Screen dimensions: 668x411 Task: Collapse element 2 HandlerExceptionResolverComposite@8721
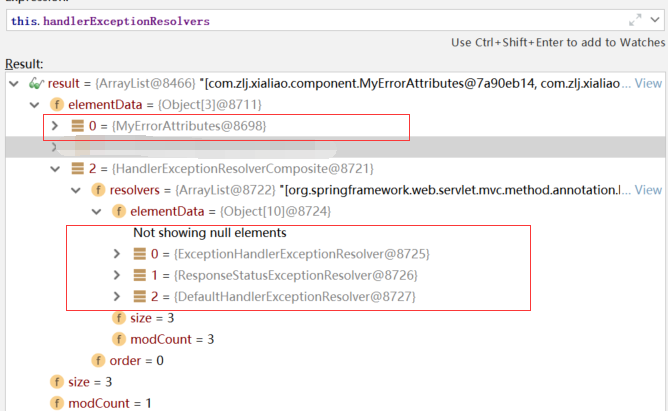(55, 169)
